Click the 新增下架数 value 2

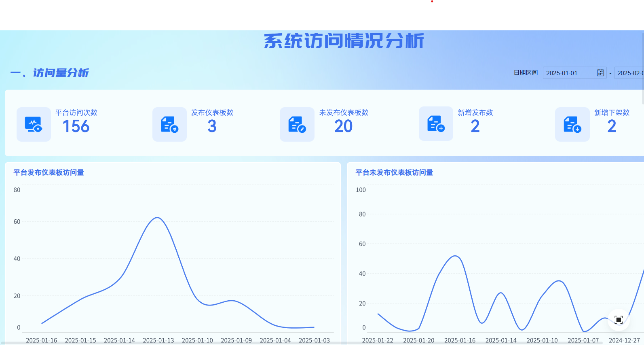tap(612, 126)
